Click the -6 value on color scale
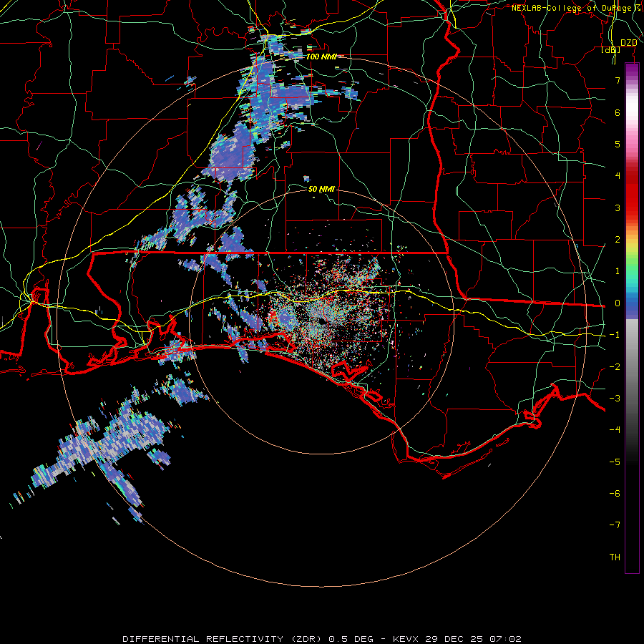Screen dimensions: 644x644 tap(615, 494)
